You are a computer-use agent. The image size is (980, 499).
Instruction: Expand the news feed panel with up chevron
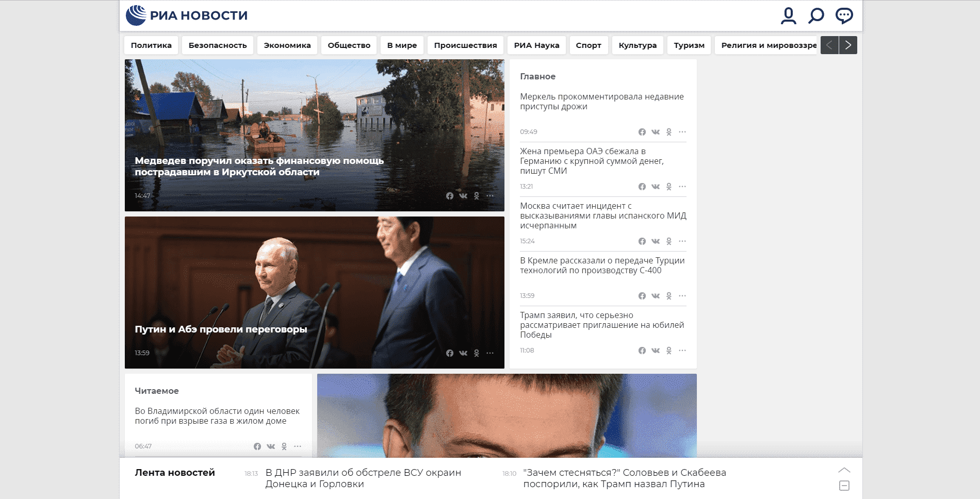(844, 470)
